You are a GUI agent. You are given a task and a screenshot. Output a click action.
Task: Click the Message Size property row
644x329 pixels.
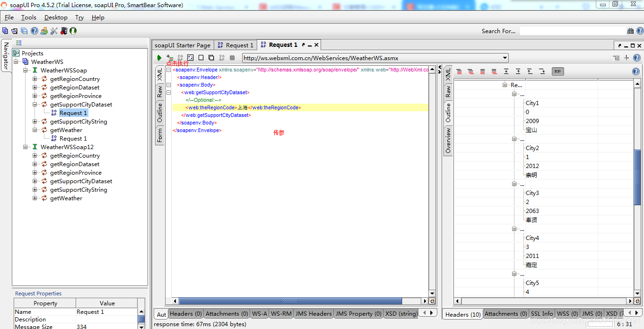pyautogui.click(x=76, y=326)
